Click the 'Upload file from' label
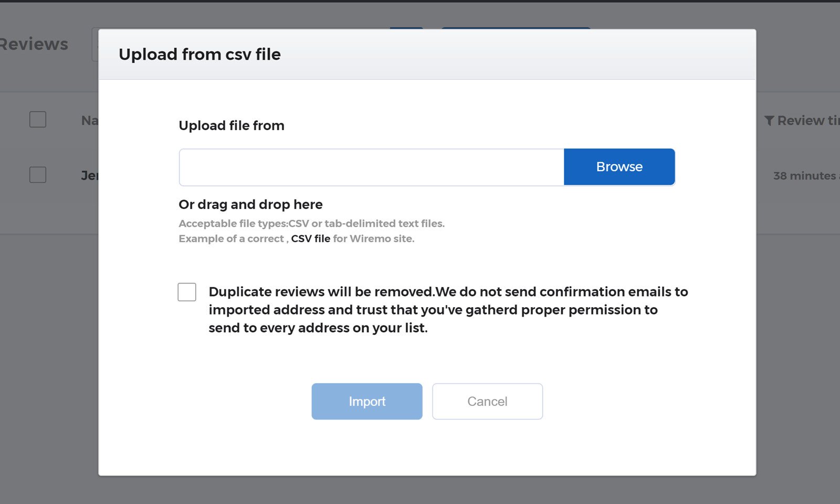 (232, 126)
